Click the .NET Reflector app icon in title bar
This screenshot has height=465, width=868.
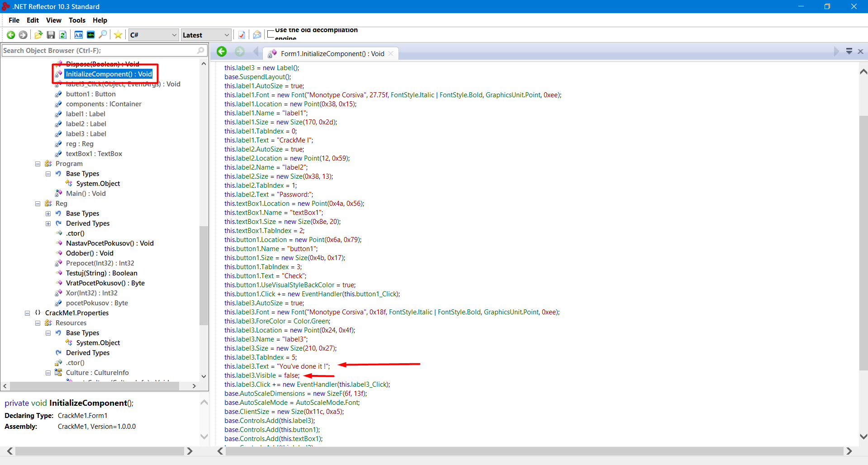6,6
